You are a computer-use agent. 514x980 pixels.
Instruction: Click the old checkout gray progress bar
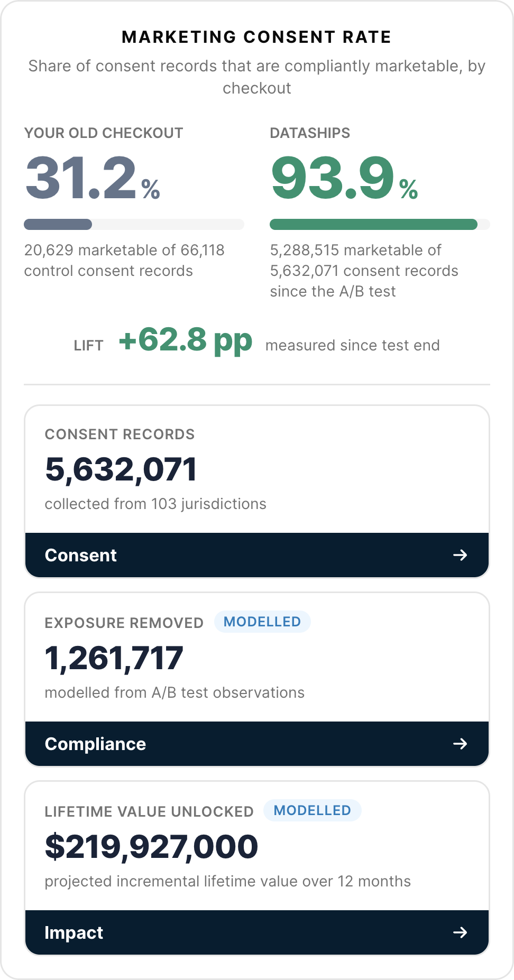(x=134, y=224)
